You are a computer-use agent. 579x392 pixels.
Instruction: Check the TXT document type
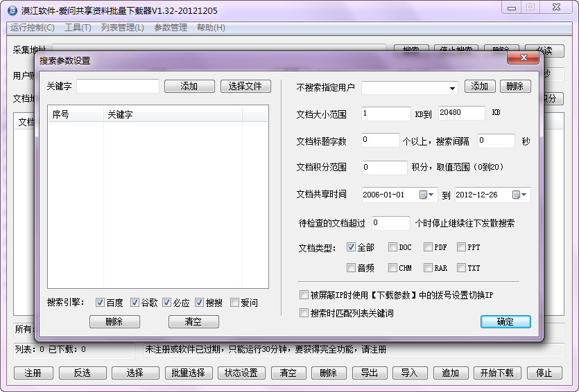pos(461,268)
